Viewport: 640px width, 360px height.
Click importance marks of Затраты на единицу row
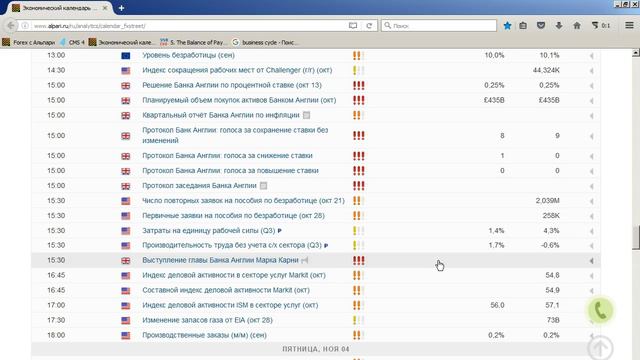point(358,231)
